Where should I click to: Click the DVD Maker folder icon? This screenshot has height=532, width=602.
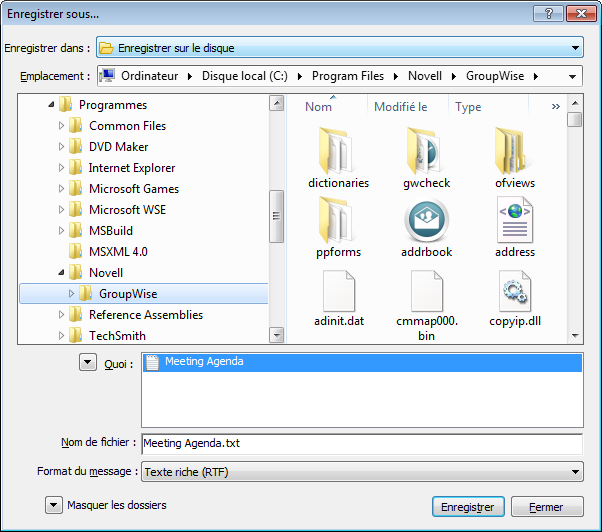point(75,147)
